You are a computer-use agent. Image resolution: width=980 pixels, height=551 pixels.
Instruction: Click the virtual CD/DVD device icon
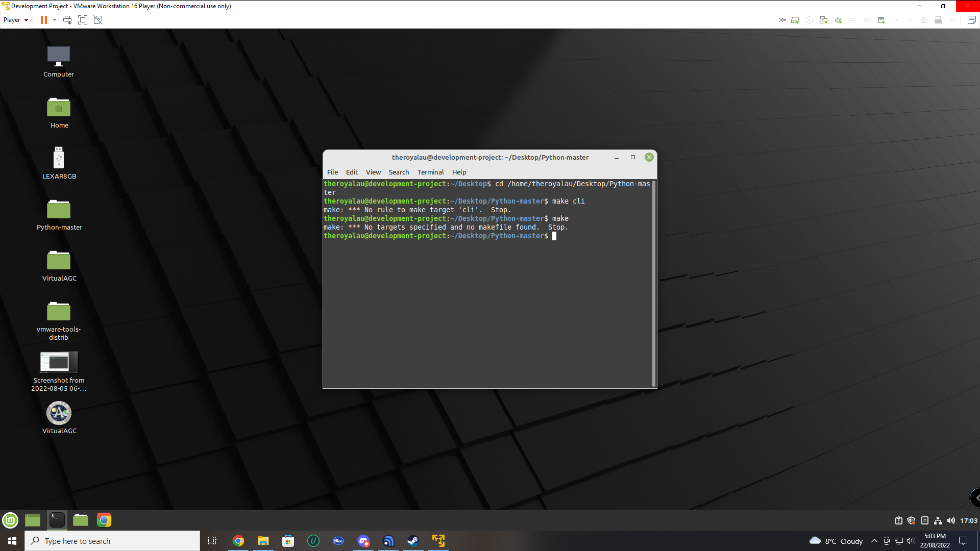coord(810,20)
